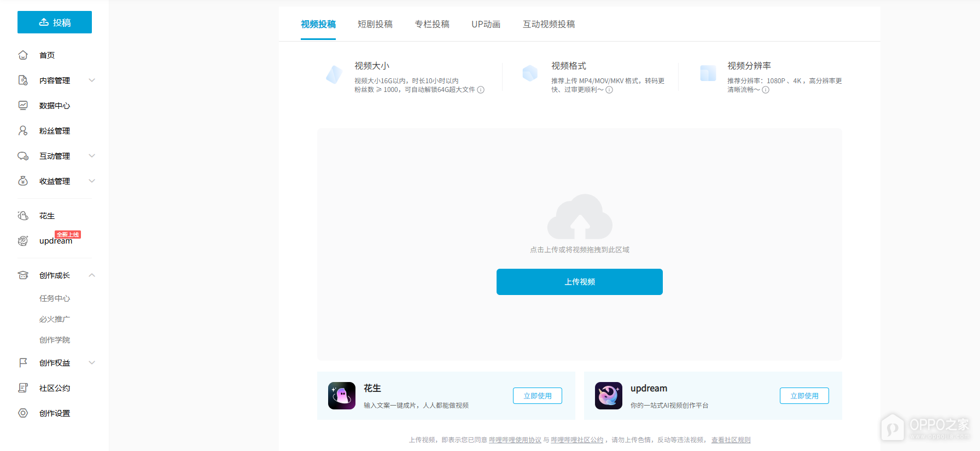
Task: Click the cloud upload icon in drop area
Action: (580, 217)
